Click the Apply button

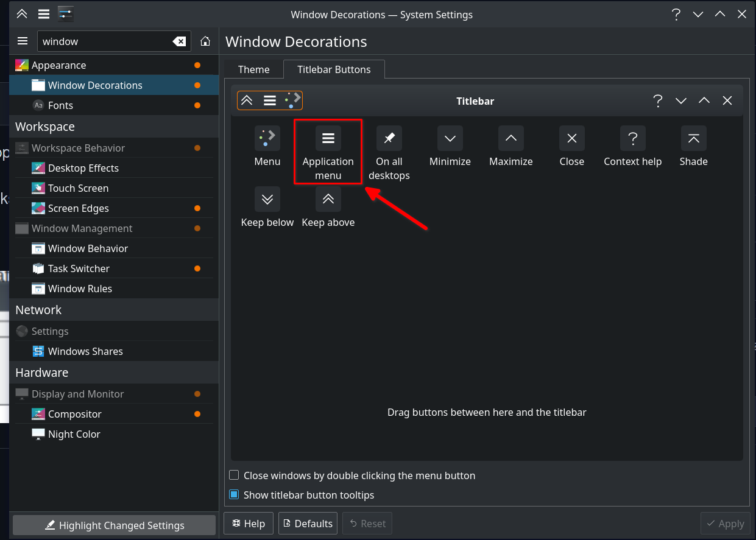coord(725,524)
